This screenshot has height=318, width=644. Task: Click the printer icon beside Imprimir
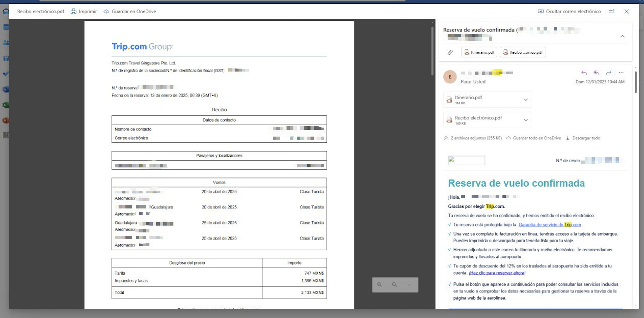coord(73,11)
